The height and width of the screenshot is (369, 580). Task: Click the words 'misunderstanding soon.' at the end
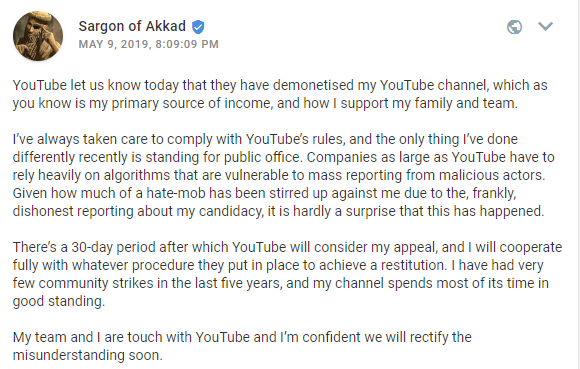click(x=88, y=355)
